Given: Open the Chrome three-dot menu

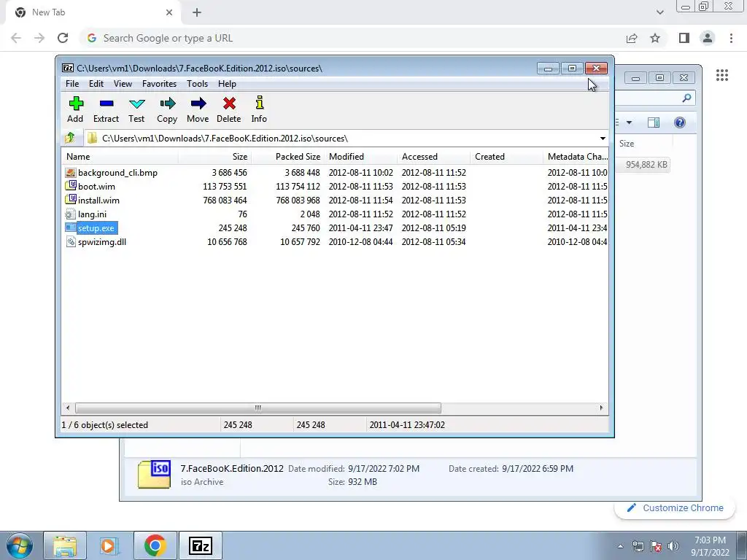Looking at the screenshot, I should (731, 38).
